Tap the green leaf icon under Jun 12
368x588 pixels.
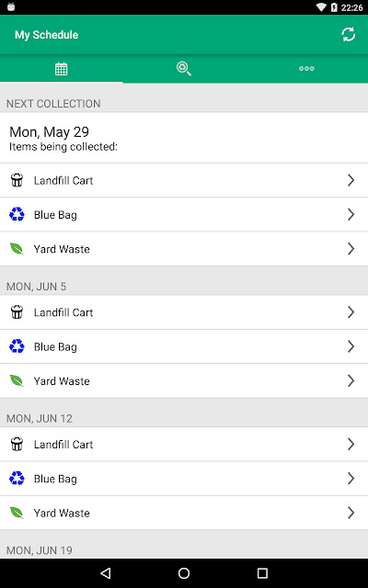point(17,513)
